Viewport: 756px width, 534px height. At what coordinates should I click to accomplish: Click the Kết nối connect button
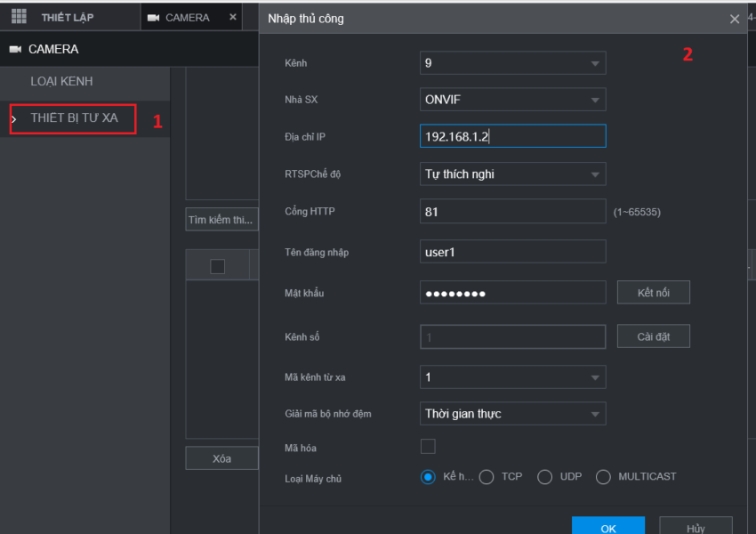coord(653,291)
